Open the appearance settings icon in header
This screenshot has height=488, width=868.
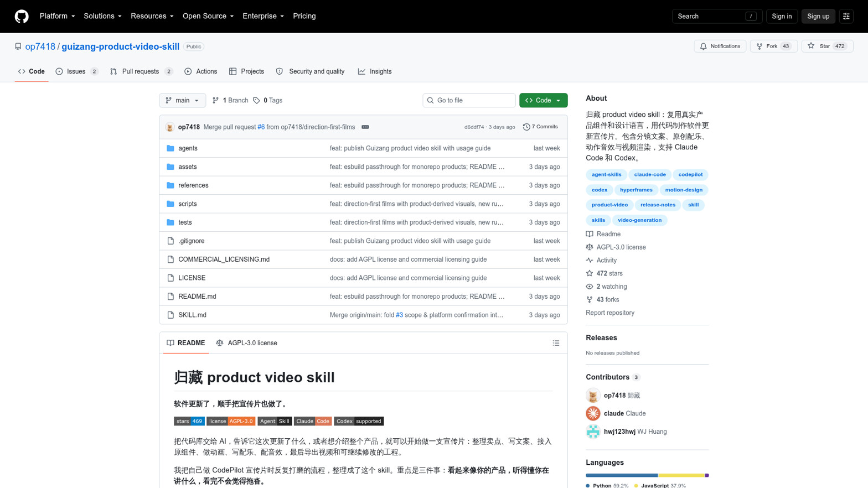pyautogui.click(x=846, y=16)
